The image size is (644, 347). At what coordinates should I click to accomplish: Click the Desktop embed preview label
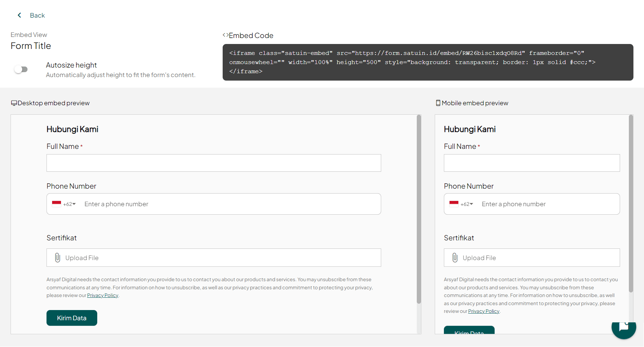[54, 103]
